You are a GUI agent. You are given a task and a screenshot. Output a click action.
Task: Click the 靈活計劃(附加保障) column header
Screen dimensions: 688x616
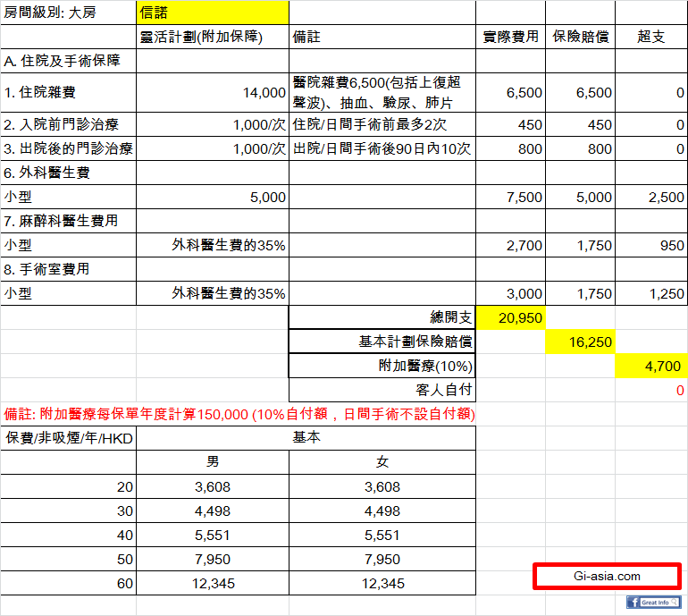tap(213, 37)
